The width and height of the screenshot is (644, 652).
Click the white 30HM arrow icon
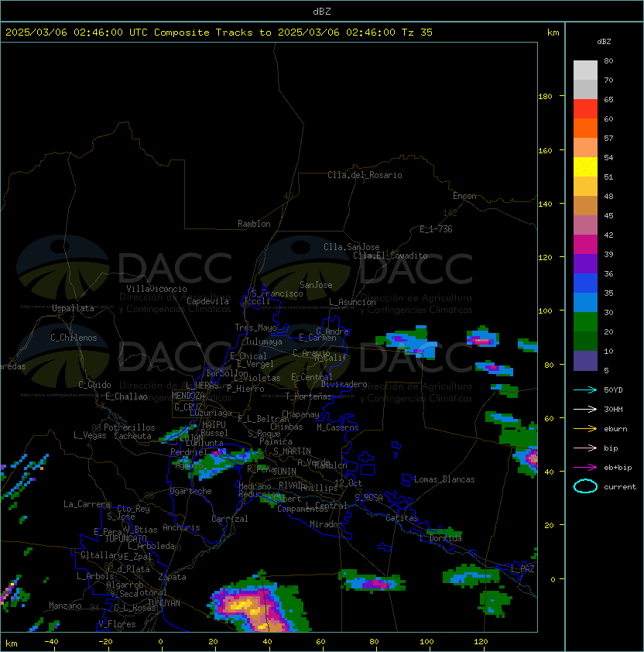[x=585, y=409]
